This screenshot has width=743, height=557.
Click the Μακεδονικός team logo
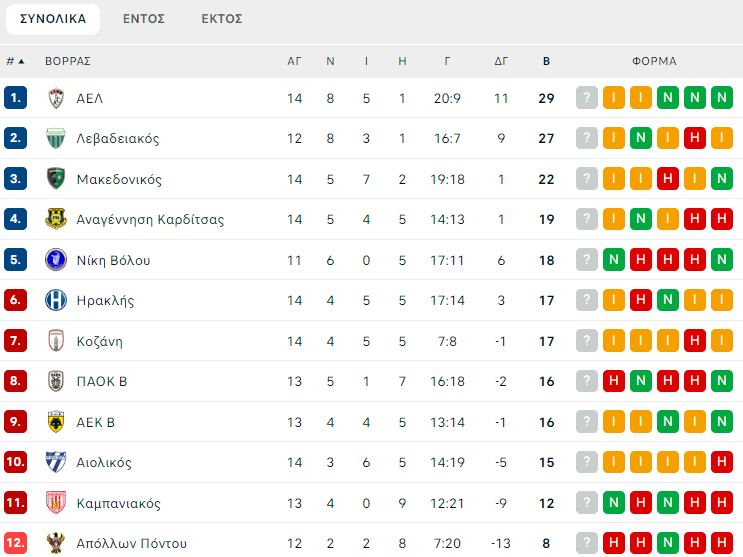(x=56, y=179)
